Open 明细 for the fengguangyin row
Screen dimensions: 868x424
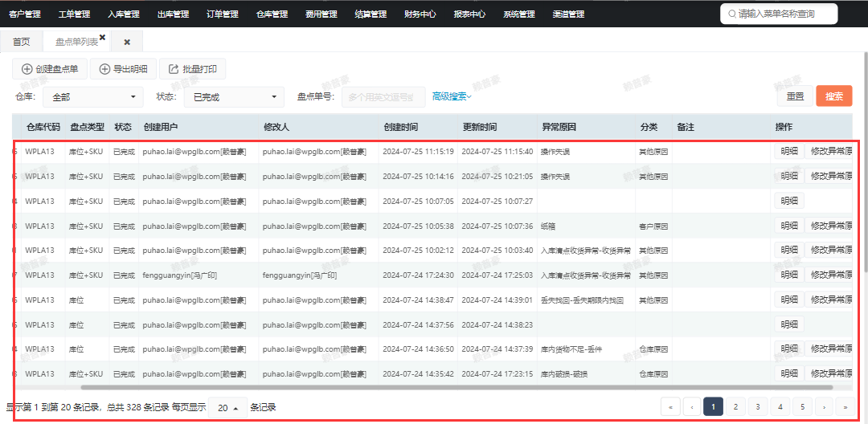(x=789, y=275)
